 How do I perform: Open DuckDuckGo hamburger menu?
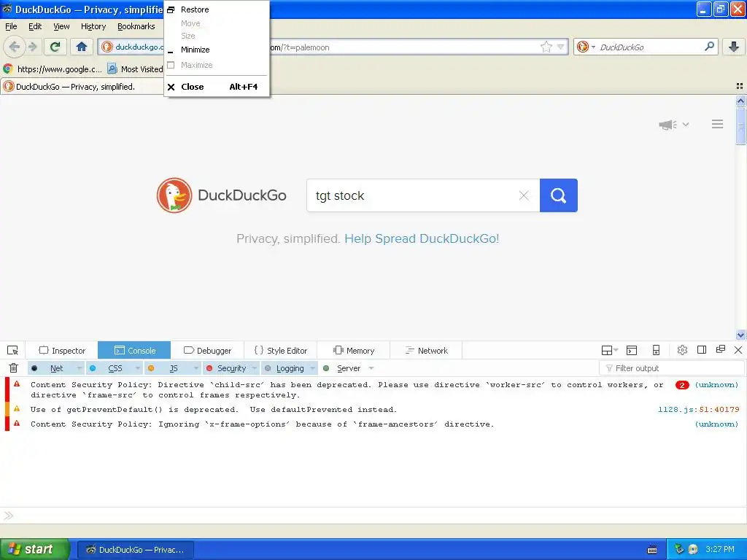click(718, 124)
